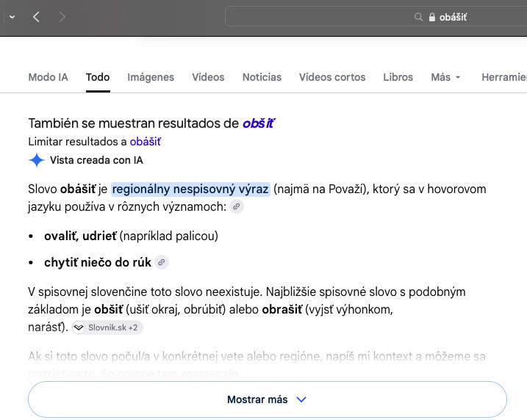527x420 pixels.
Task: Open the Vídeos cortos tab
Action: 332,77
